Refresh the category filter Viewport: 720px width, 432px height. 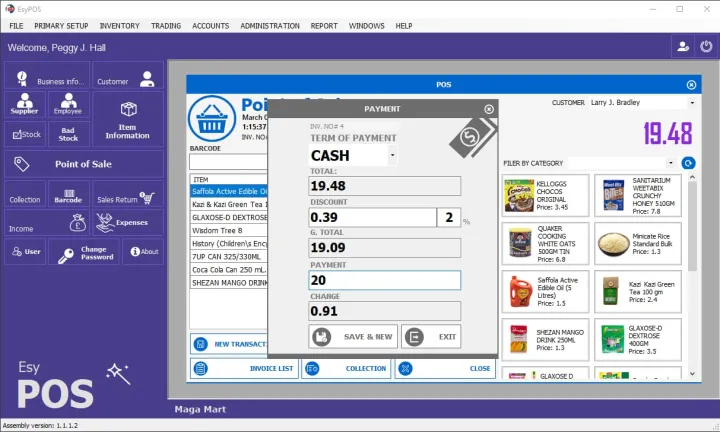pyautogui.click(x=688, y=163)
